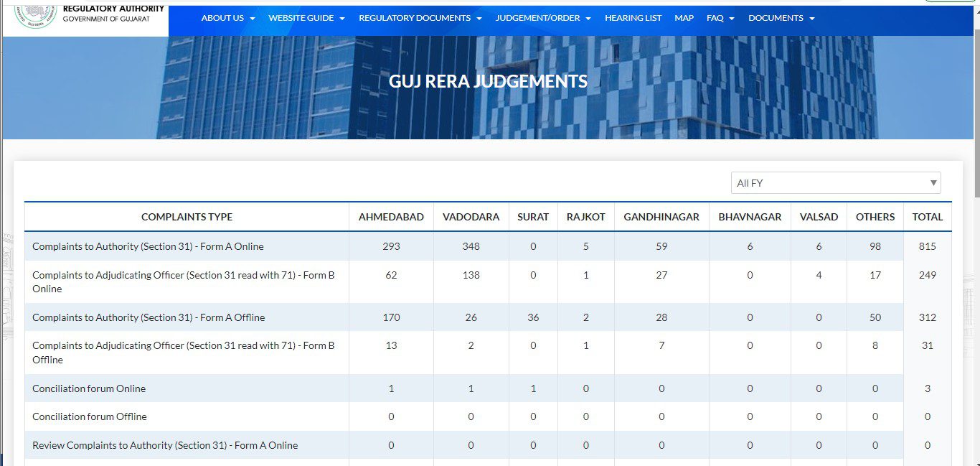Expand the ABOUT US navigation menu
Image resolution: width=980 pixels, height=466 pixels.
[223, 18]
